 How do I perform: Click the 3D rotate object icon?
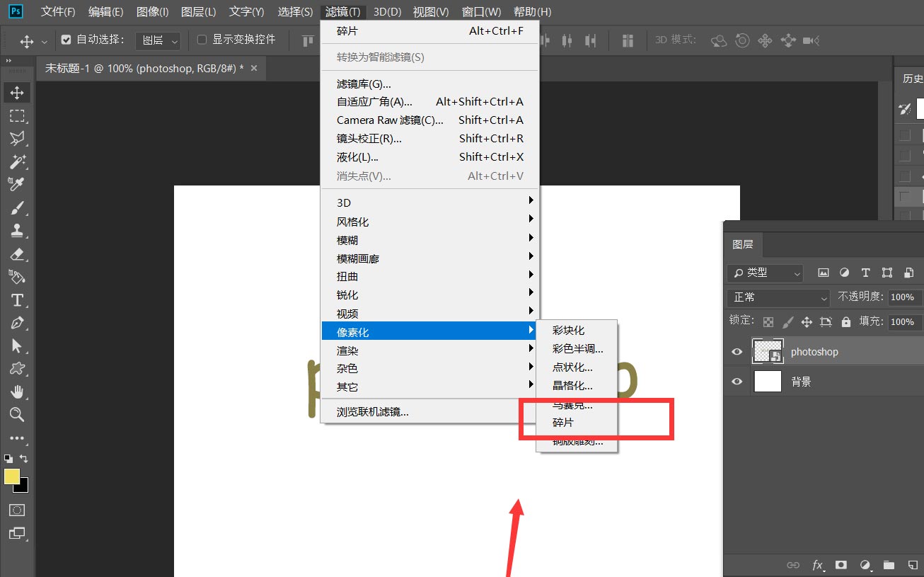coord(719,40)
